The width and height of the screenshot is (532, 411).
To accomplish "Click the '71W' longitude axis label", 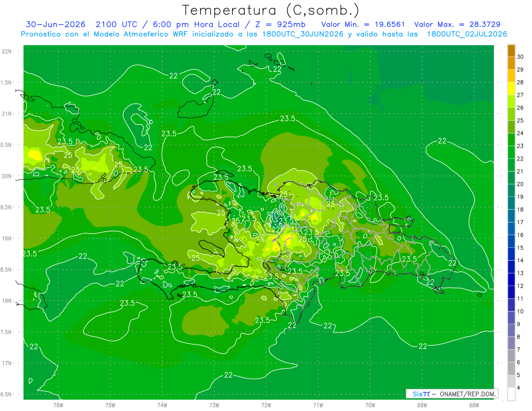I will 318,405.
